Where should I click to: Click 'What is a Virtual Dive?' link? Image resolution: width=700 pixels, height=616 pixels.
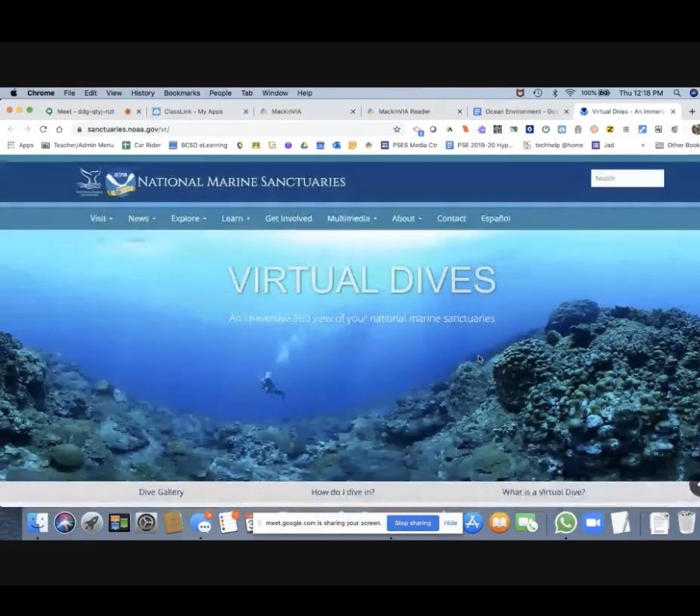544,492
